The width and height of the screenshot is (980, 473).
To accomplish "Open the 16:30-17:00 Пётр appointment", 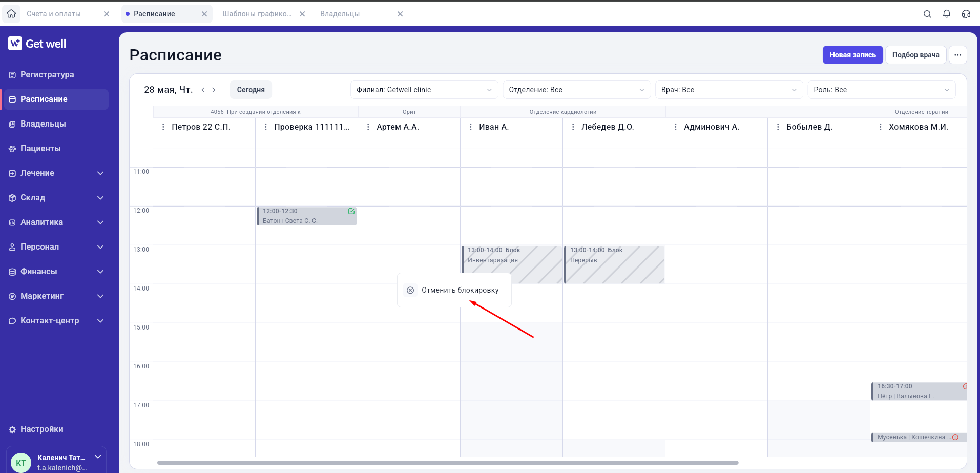I will [x=919, y=392].
